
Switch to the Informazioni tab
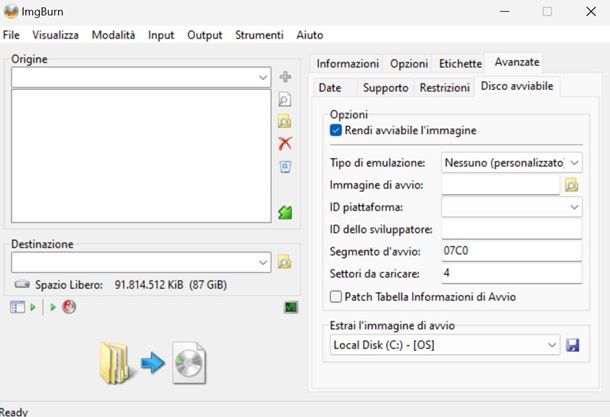coord(347,63)
